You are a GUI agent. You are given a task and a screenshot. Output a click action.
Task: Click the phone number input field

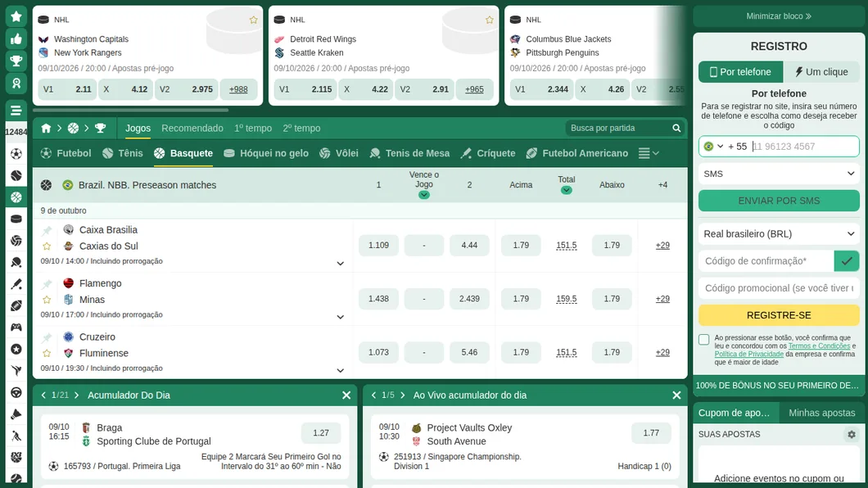tap(804, 147)
